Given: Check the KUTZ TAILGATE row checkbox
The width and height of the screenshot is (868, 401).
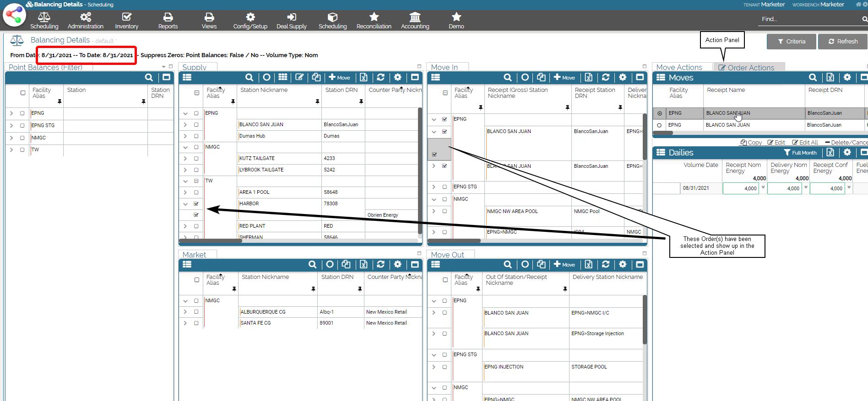Looking at the screenshot, I should pos(196,159).
